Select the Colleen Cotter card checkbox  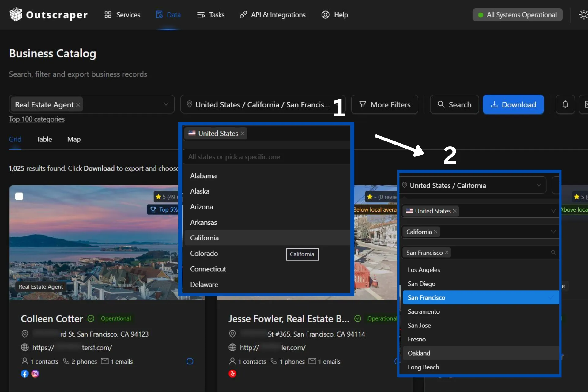(19, 196)
